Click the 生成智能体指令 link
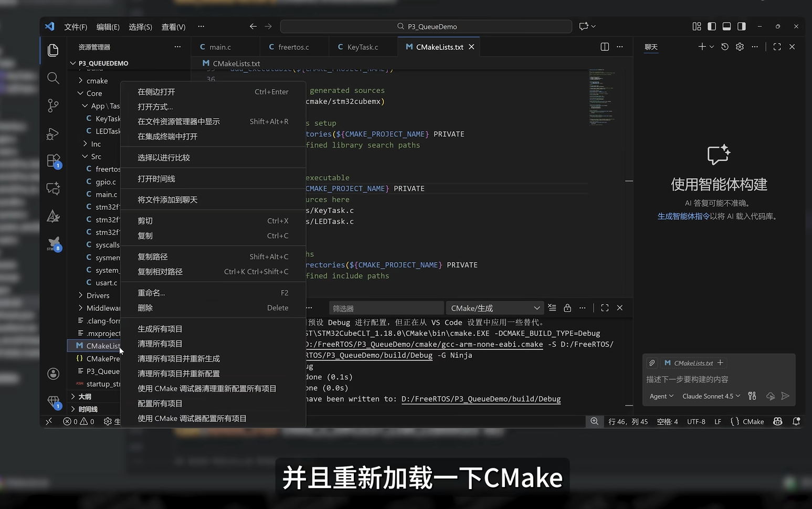Viewport: 812px width, 509px height. click(x=683, y=216)
